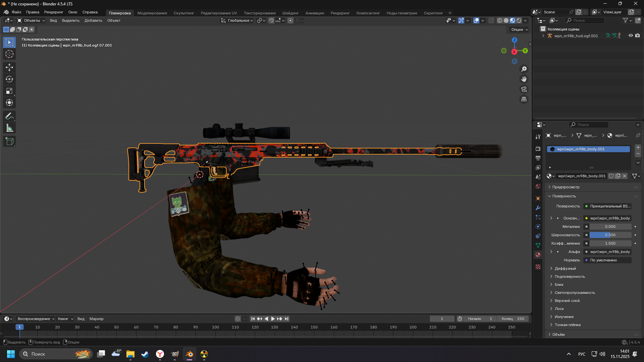Click the Шероховатость roughness slider
This screenshot has width=644, height=362.
(x=610, y=235)
